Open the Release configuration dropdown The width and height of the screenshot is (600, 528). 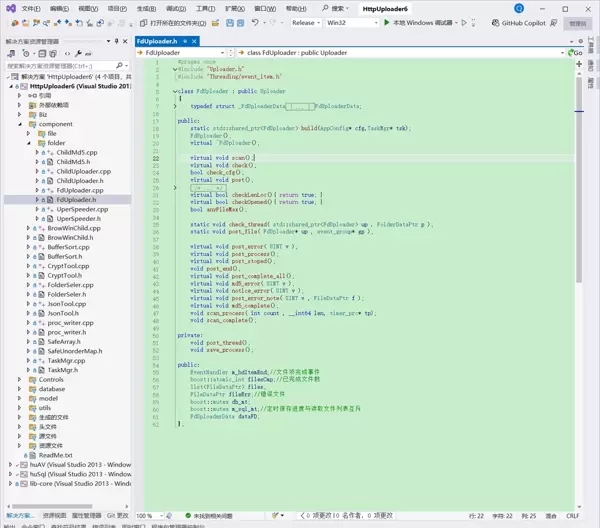tap(305, 22)
